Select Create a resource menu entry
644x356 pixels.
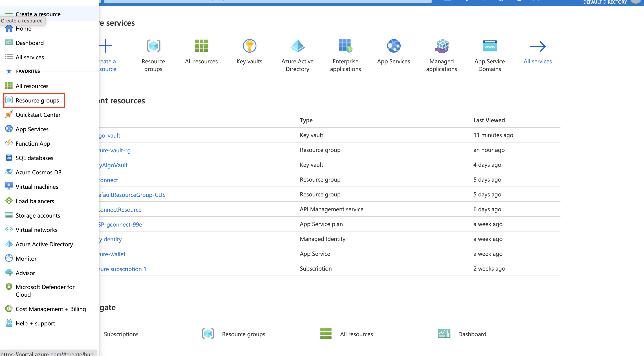point(38,14)
